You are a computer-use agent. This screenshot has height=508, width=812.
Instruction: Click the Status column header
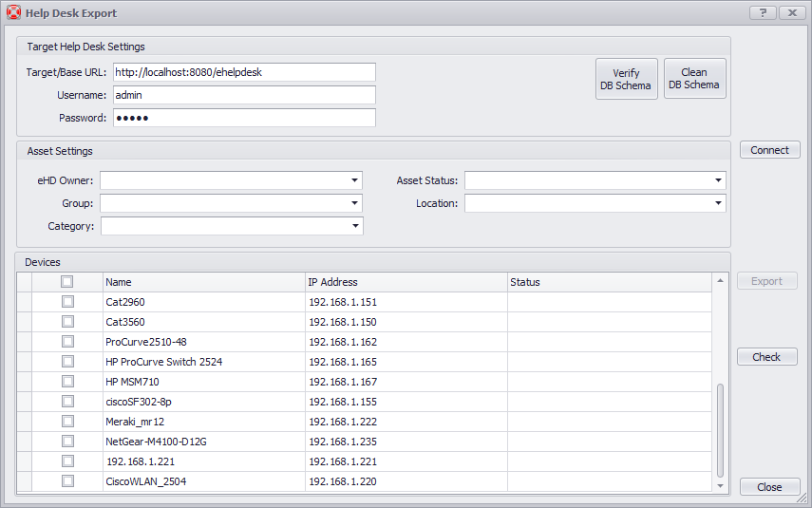pyautogui.click(x=610, y=282)
